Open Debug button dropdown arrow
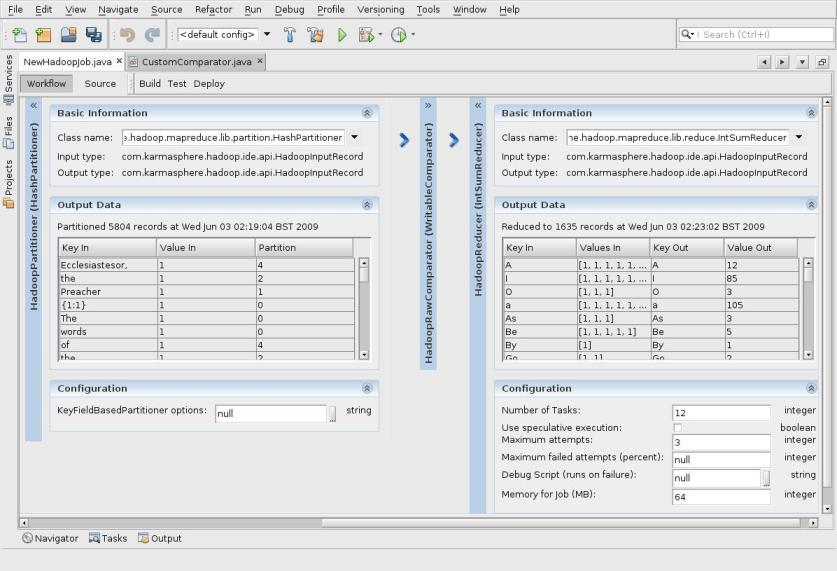This screenshot has width=837, height=571. (x=380, y=35)
